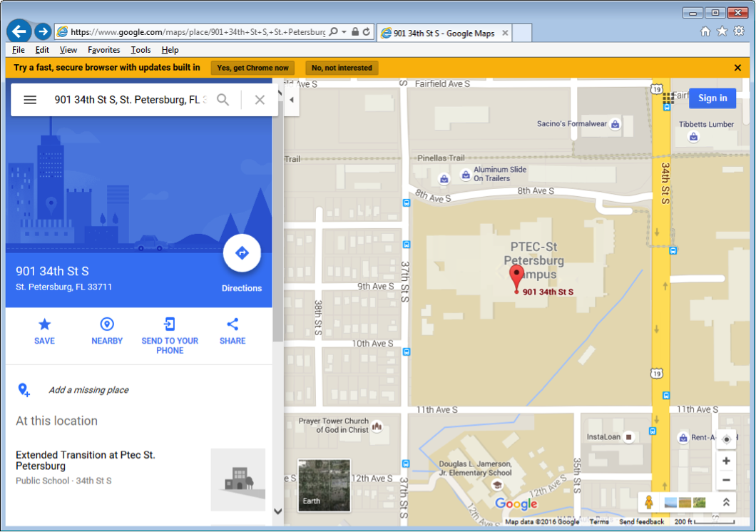Viewport: 756px width, 532px height.
Task: Open the Google Maps hamburger menu
Action: coord(30,100)
